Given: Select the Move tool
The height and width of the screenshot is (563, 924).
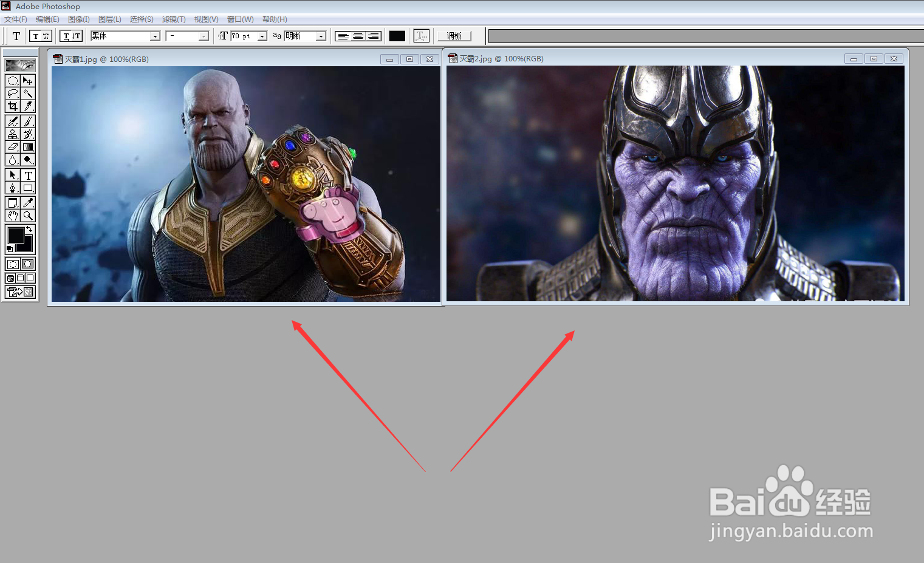Looking at the screenshot, I should [28, 81].
